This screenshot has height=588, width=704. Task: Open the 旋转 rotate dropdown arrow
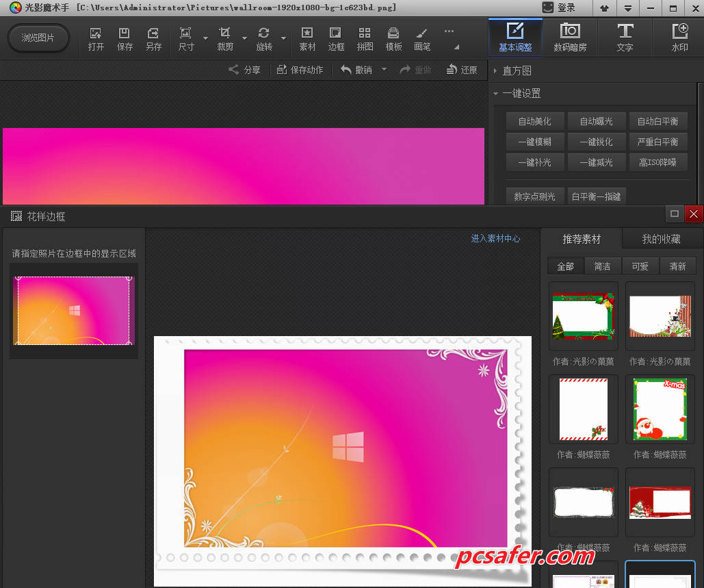[x=283, y=38]
